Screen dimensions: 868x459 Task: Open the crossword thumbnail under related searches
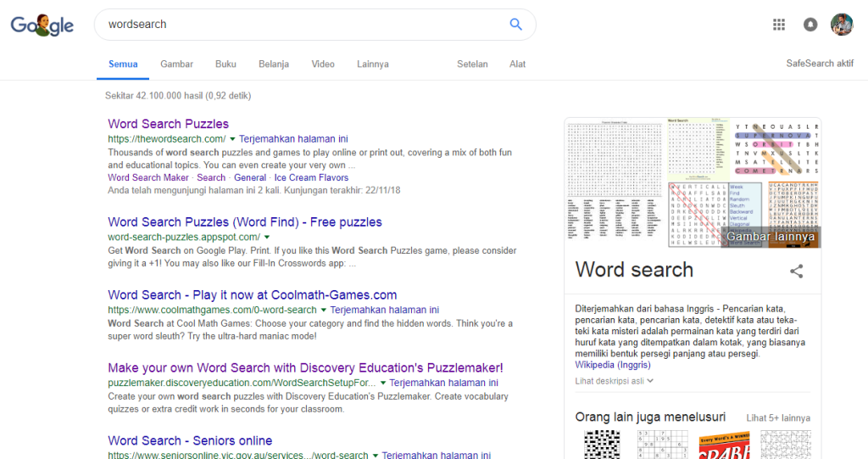tap(603, 445)
